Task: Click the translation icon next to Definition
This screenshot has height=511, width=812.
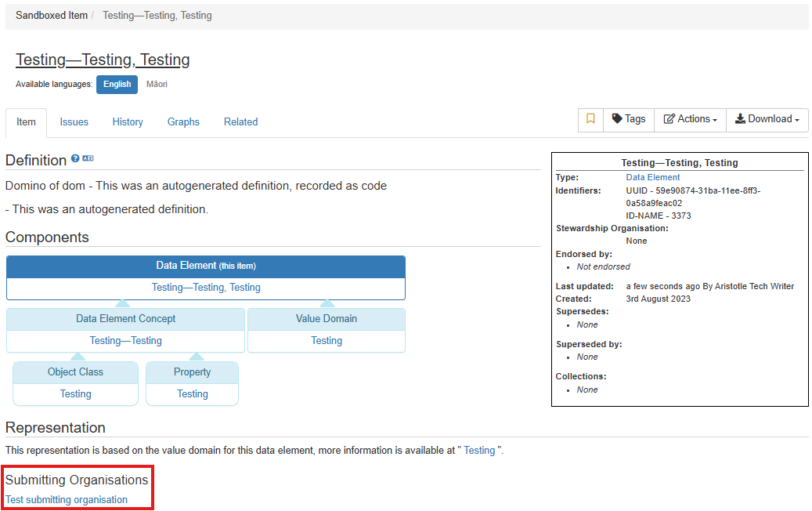Action: (x=88, y=158)
